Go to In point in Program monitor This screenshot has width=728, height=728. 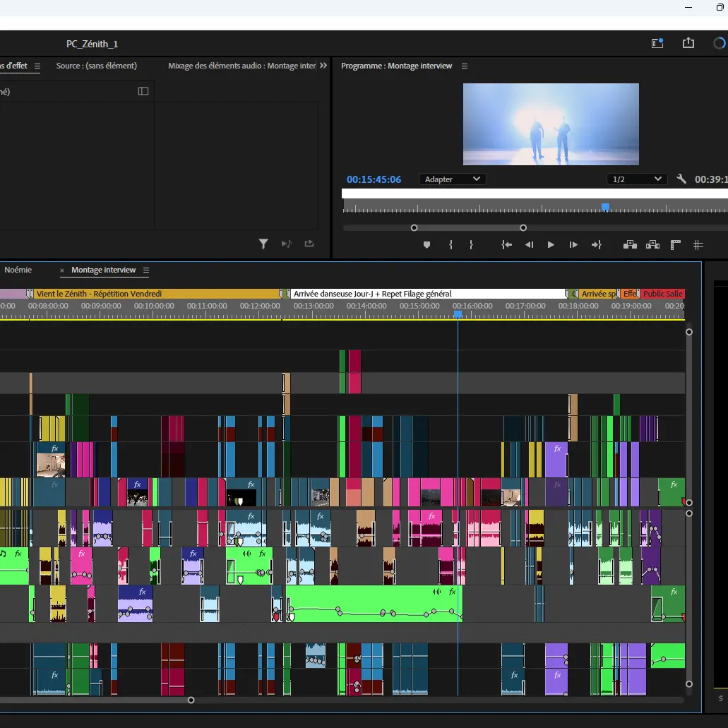[x=506, y=245]
